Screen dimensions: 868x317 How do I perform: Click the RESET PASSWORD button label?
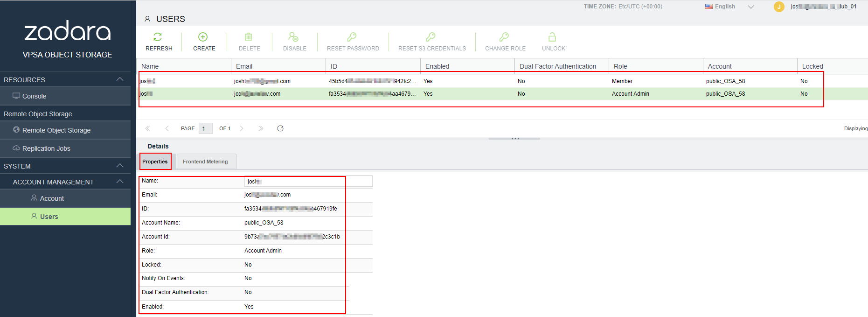(x=353, y=49)
